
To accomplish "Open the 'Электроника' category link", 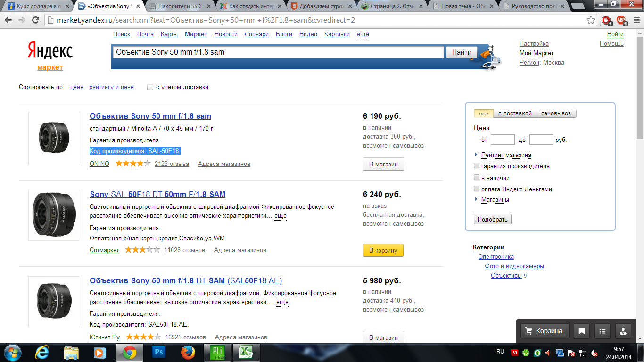I will point(496,257).
